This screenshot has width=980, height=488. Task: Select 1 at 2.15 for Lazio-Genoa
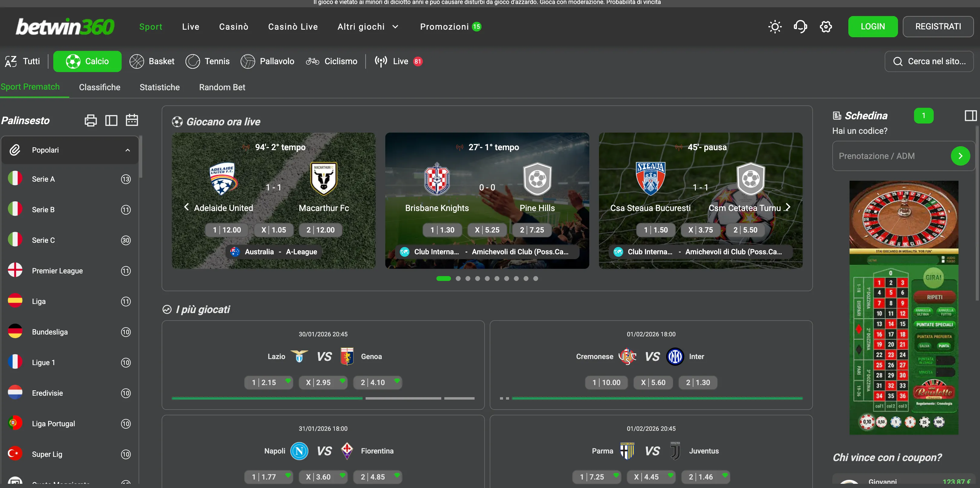(268, 383)
